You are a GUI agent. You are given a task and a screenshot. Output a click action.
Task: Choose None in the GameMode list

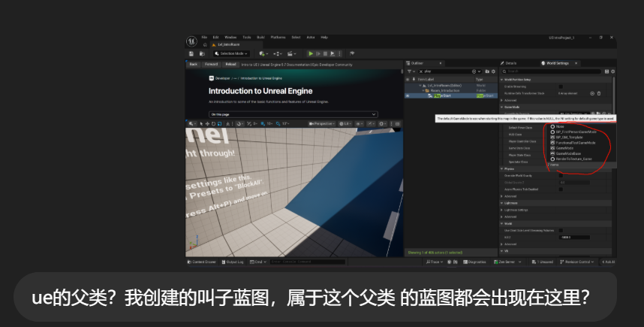pyautogui.click(x=560, y=127)
